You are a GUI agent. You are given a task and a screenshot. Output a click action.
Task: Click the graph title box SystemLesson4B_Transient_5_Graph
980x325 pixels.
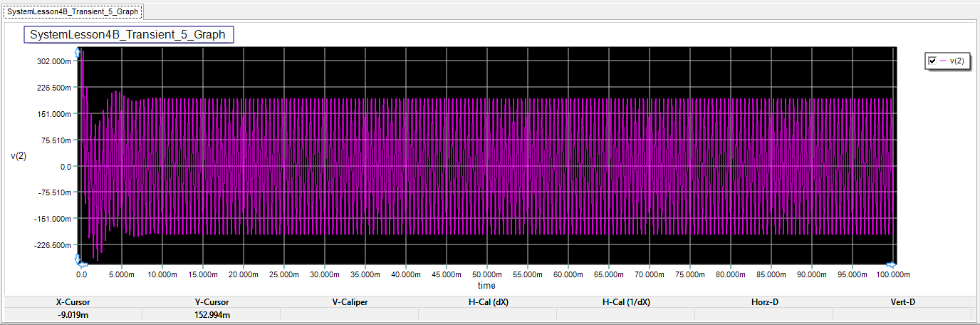pos(128,35)
